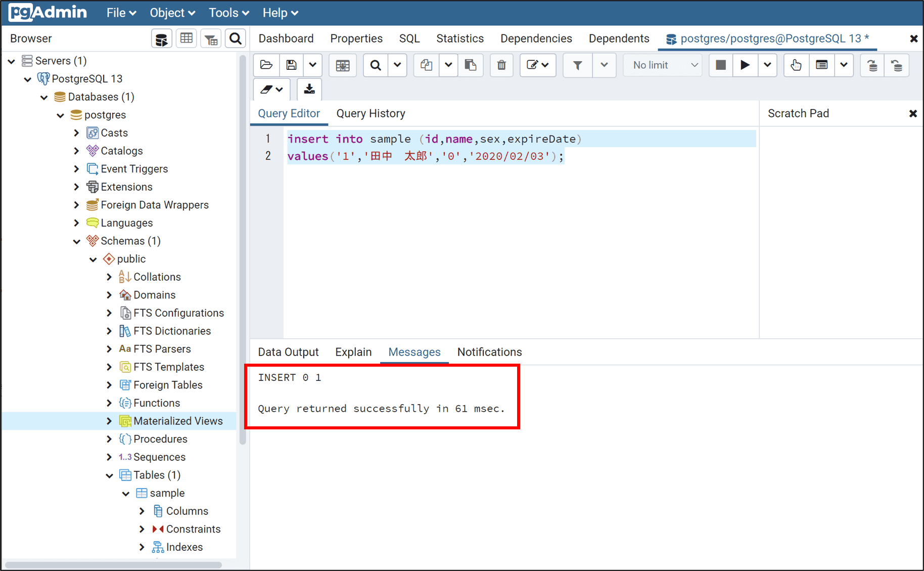Collapse the Databases (1) node
The image size is (924, 571).
44,97
